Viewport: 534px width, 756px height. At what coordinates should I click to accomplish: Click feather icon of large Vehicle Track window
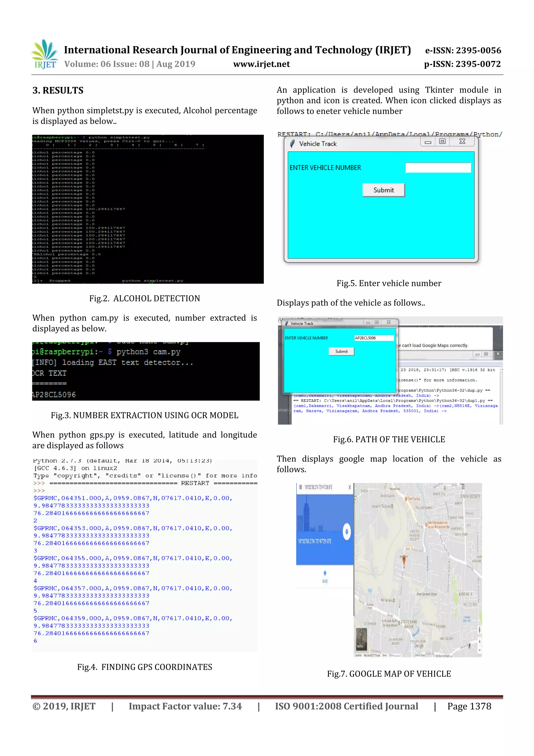(292, 144)
